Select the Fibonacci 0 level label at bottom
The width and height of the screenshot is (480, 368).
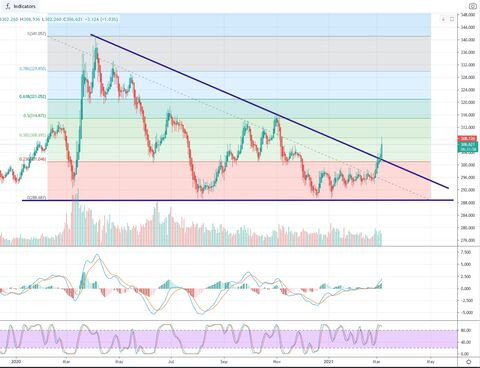[37, 198]
